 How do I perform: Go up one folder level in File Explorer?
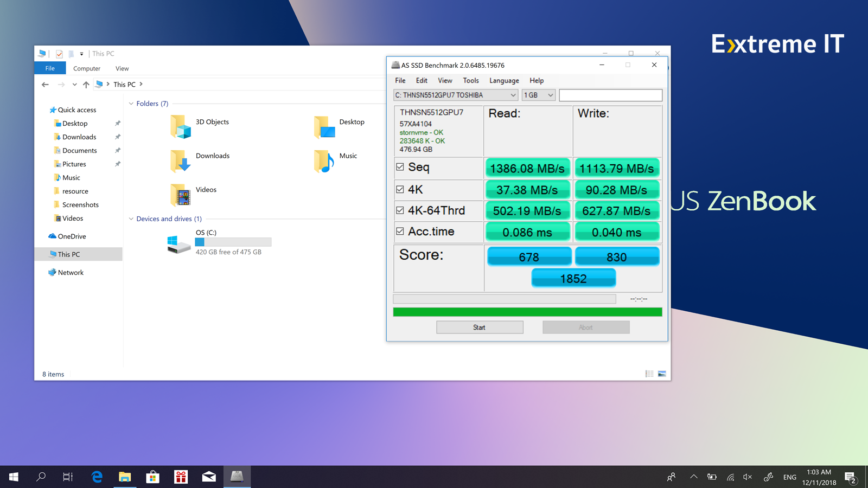(86, 84)
